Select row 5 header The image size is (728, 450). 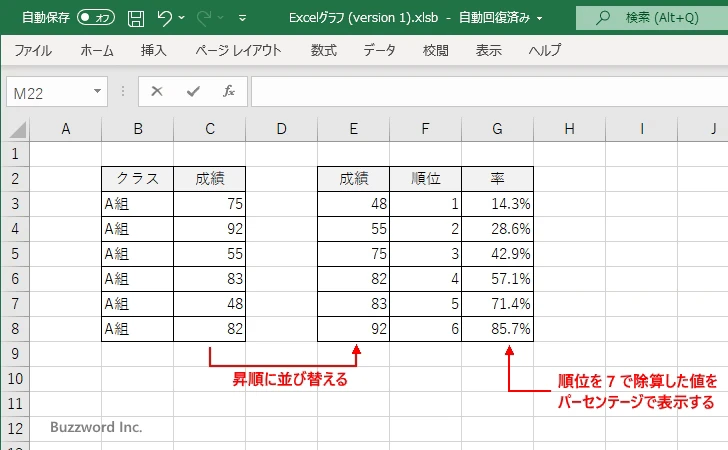click(x=15, y=254)
